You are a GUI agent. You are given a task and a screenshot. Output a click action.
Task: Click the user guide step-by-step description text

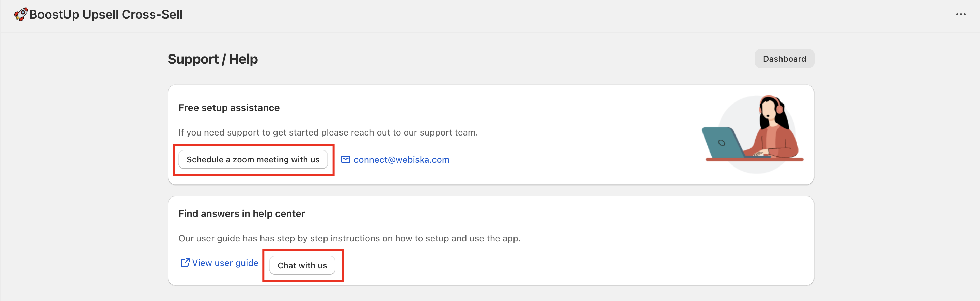[x=349, y=238]
